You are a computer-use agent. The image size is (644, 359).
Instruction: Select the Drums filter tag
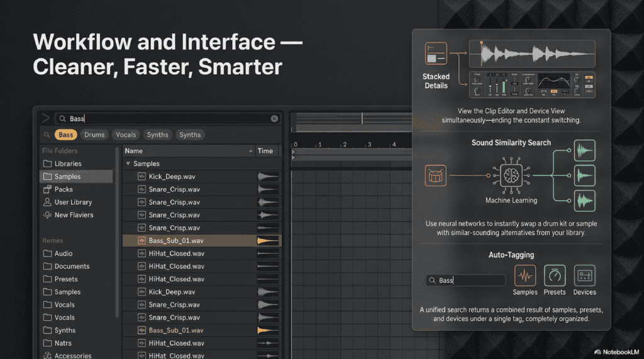(94, 135)
